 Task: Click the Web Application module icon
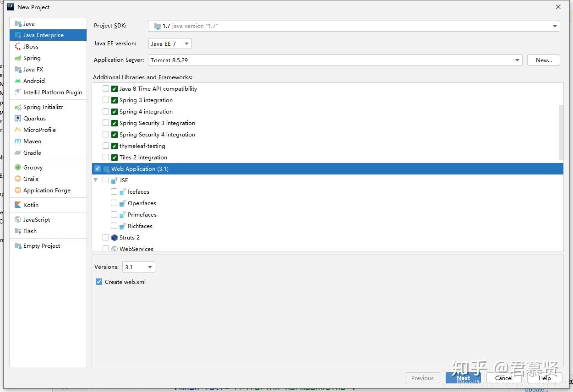pos(106,169)
